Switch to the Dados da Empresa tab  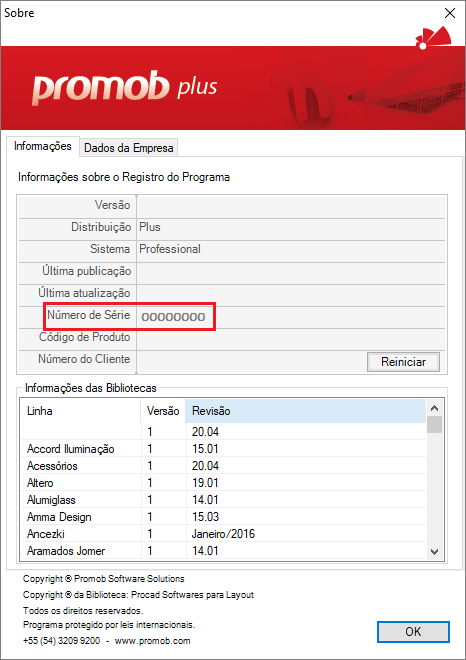(x=128, y=148)
